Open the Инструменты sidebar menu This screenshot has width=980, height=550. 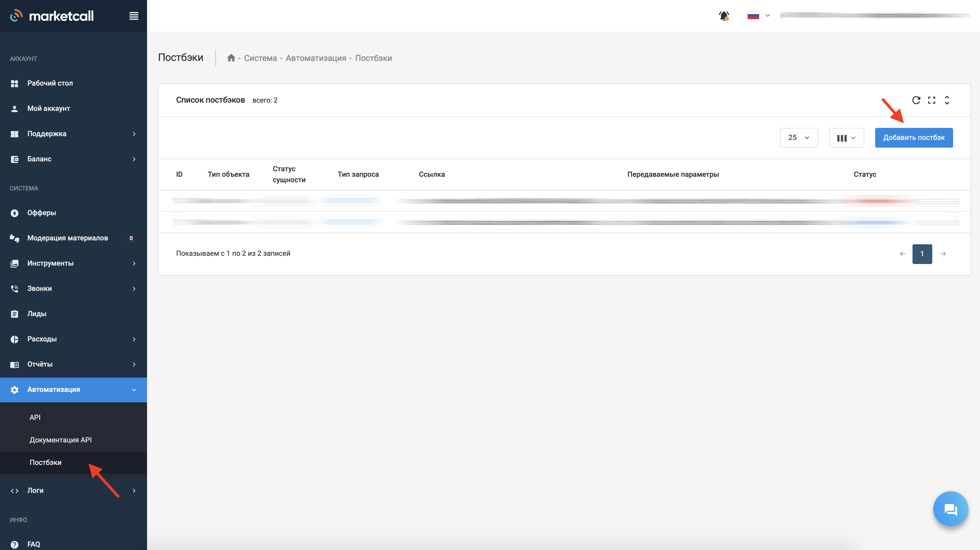pos(74,263)
